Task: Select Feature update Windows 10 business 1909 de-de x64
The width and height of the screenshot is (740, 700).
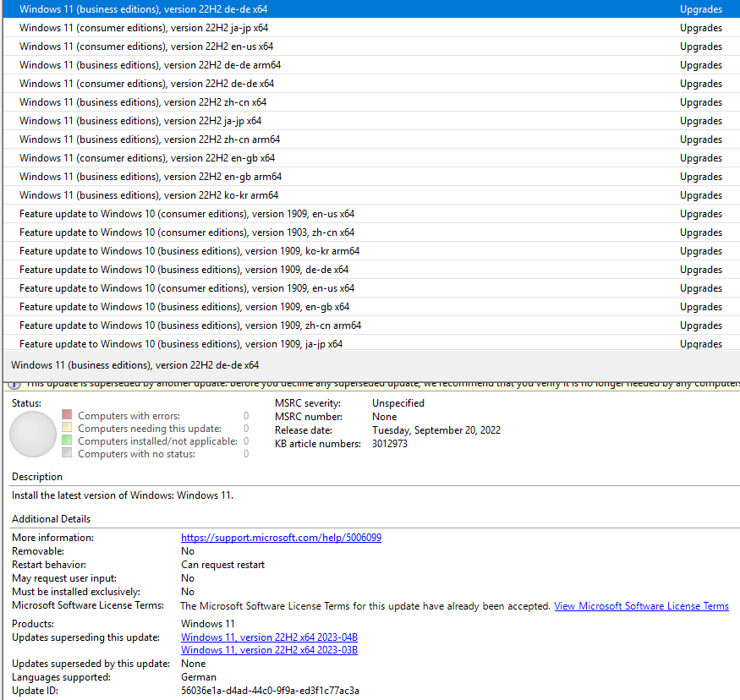Action: pyautogui.click(x=371, y=270)
